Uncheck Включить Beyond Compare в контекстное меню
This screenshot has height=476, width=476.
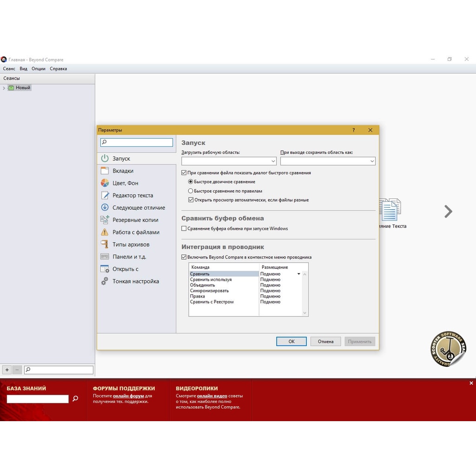pos(184,257)
